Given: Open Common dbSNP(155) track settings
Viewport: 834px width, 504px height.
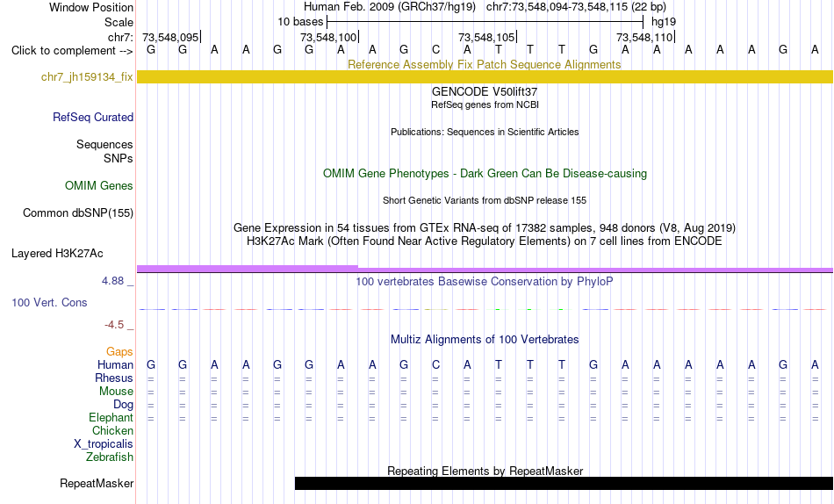Looking at the screenshot, I should (x=78, y=212).
